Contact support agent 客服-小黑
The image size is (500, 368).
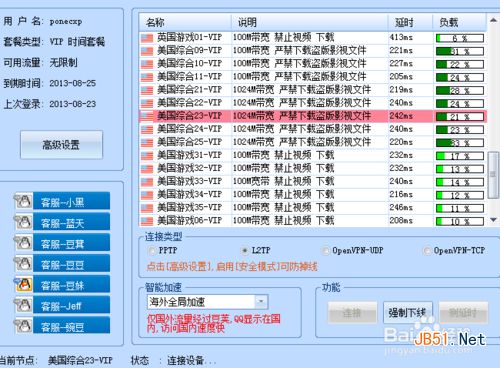pyautogui.click(x=71, y=201)
